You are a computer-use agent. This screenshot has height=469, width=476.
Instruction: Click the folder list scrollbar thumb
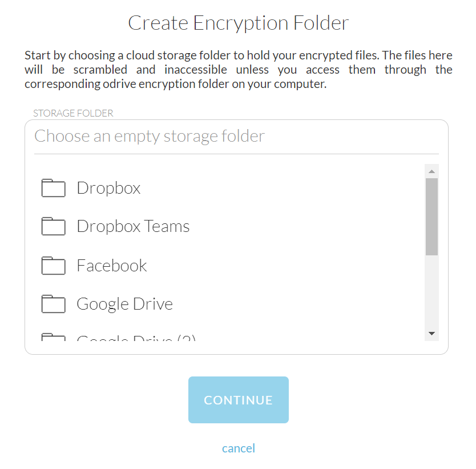[431, 216]
